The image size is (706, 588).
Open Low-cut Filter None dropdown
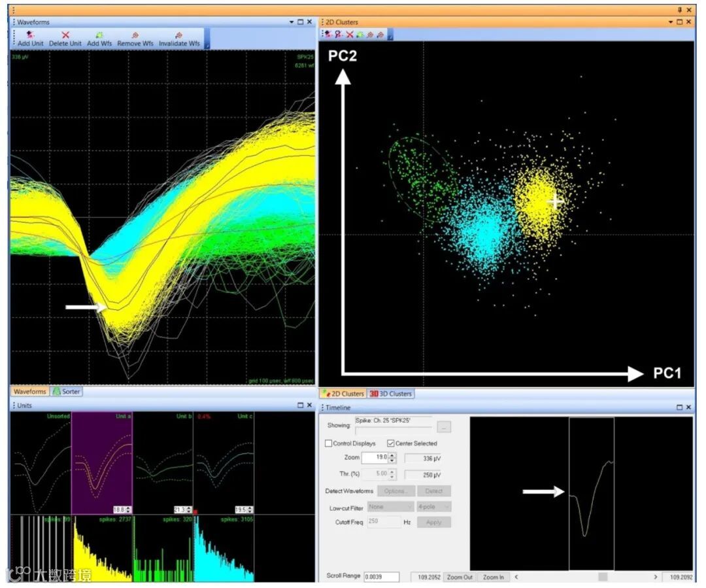click(x=390, y=507)
